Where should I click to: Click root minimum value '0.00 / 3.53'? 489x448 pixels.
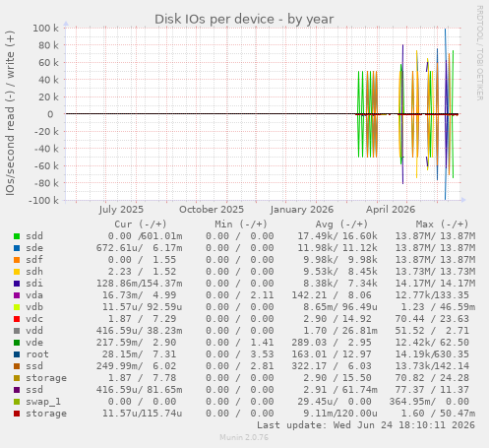point(240,354)
